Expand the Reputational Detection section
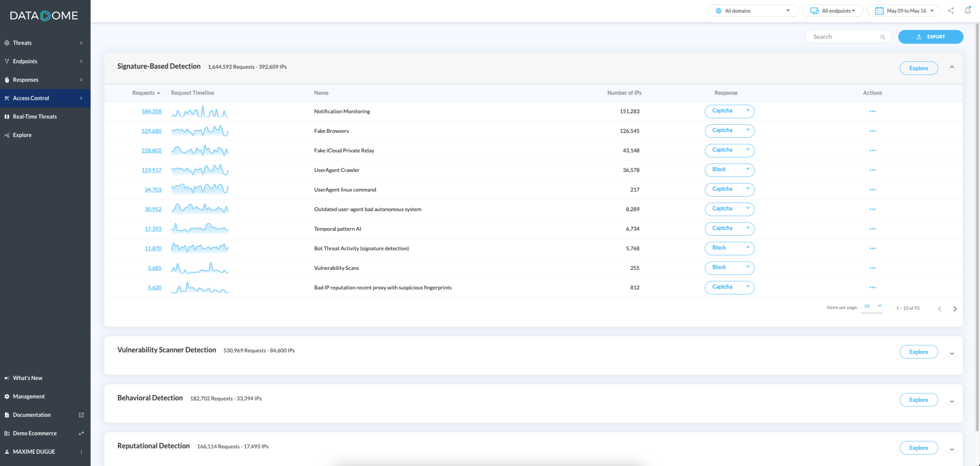980x466 pixels. click(952, 450)
